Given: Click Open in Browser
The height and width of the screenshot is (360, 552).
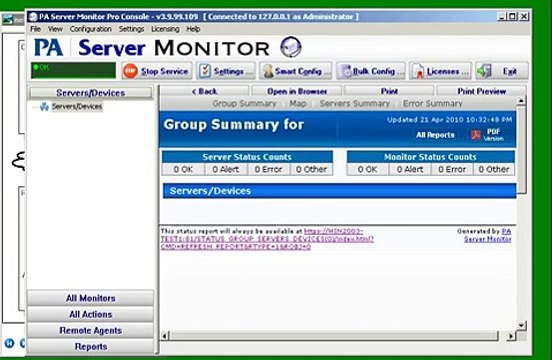Looking at the screenshot, I should click(297, 91).
